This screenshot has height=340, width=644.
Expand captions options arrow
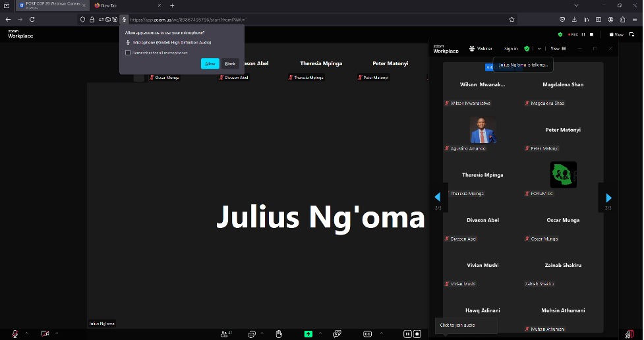(381, 333)
